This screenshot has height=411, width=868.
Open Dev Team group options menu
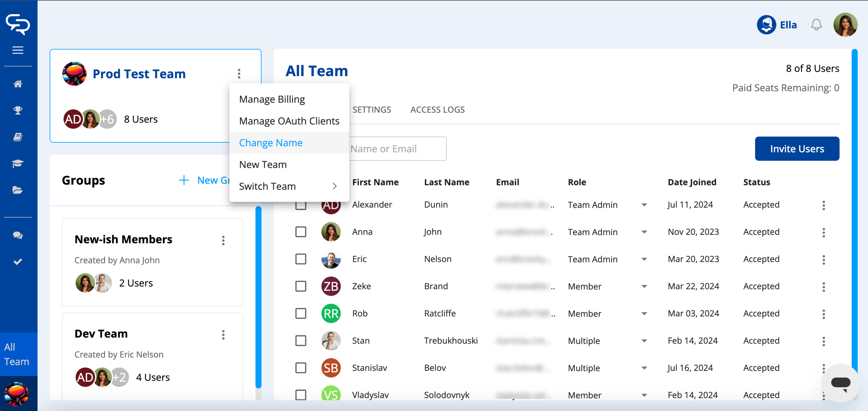(x=223, y=335)
